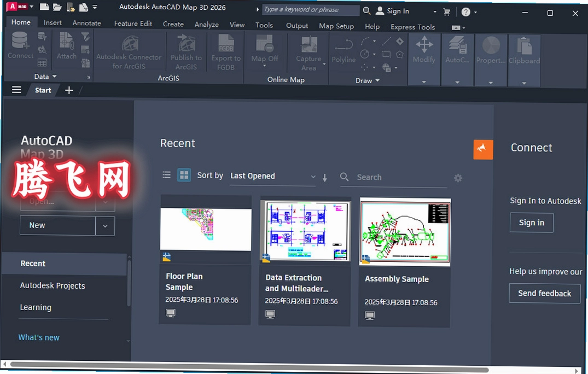
Task: Select Autodesk Projects in sidebar
Action: tap(53, 285)
